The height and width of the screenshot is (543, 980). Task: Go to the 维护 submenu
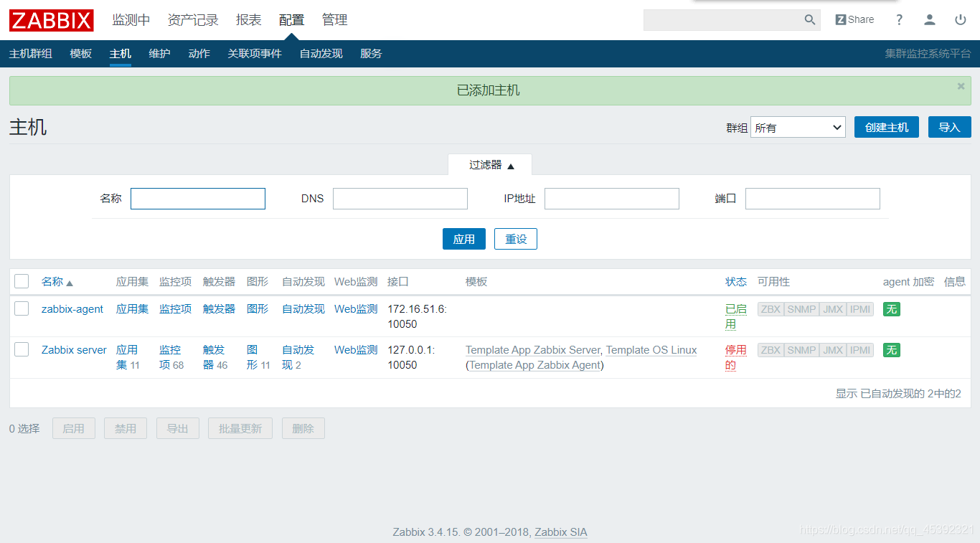click(160, 54)
